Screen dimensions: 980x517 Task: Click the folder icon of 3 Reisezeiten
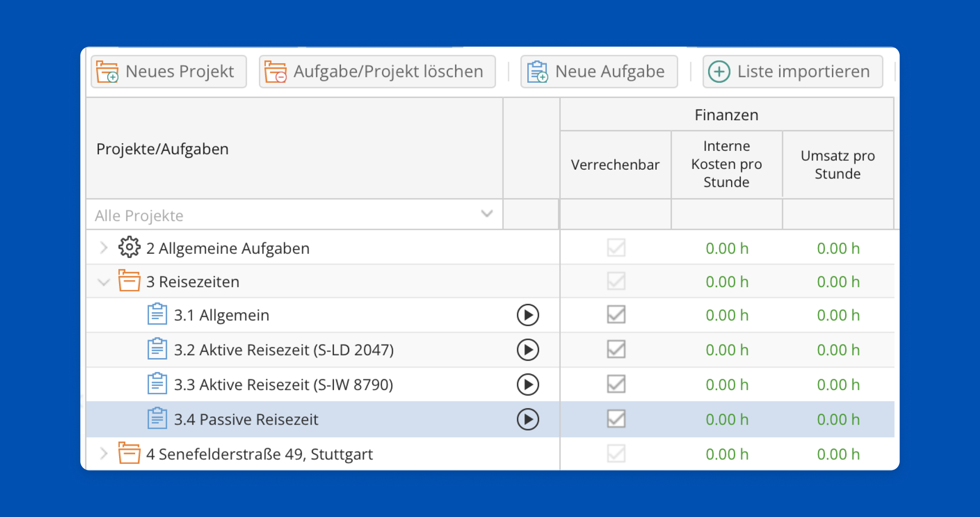point(129,281)
